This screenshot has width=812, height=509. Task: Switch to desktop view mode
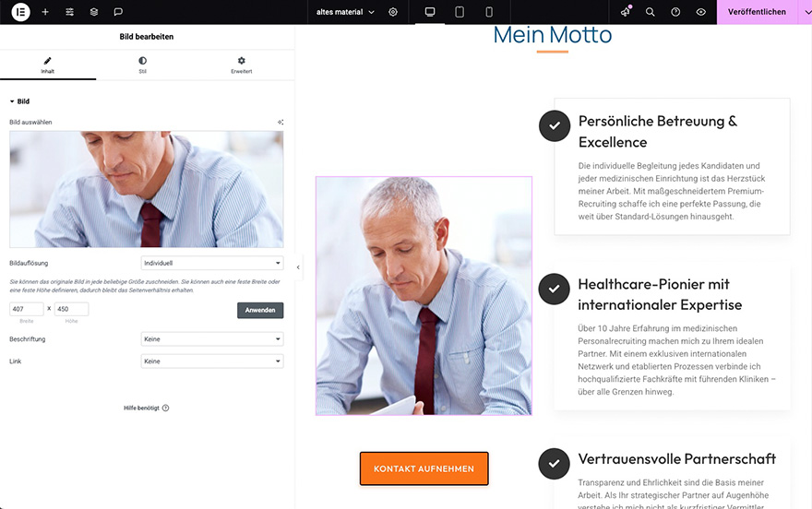430,12
